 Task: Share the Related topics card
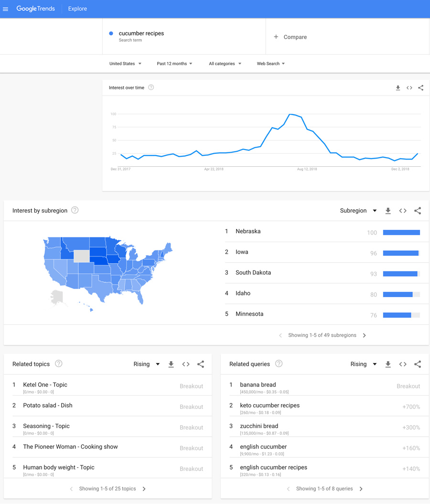(201, 365)
